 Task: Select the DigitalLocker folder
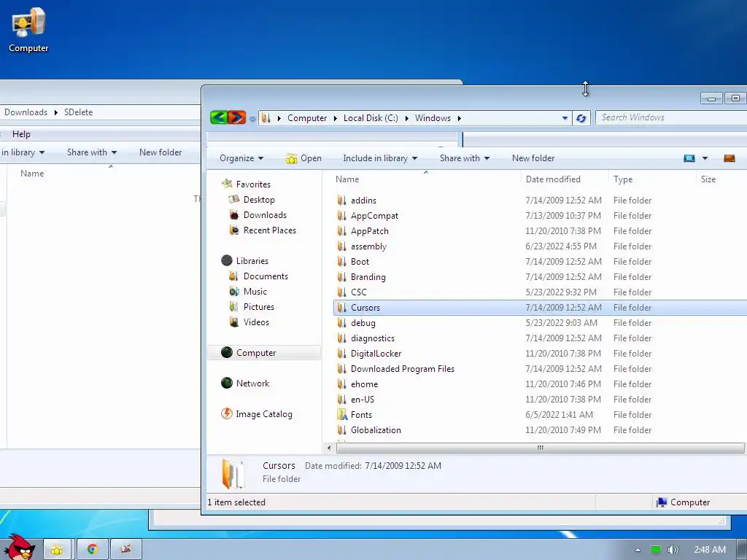376,354
